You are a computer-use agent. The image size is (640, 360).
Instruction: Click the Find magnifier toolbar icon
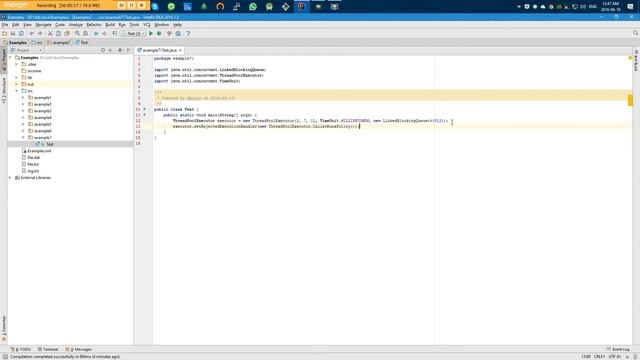77,33
